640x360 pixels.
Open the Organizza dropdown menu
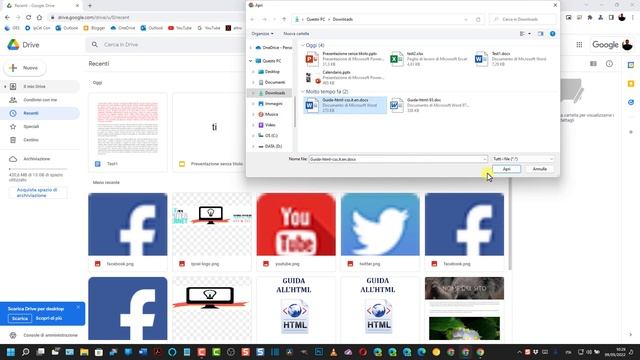(262, 33)
